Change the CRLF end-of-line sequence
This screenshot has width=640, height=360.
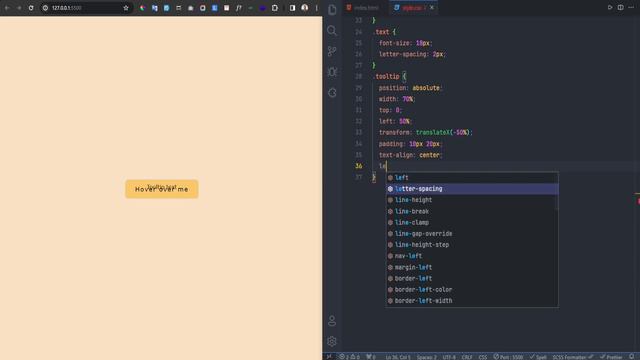467,357
